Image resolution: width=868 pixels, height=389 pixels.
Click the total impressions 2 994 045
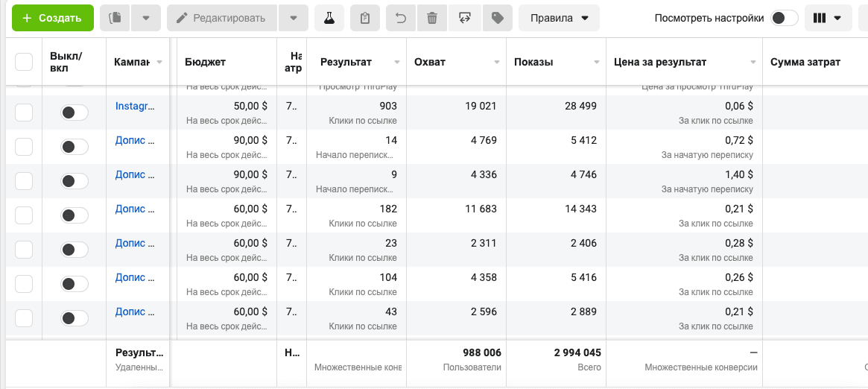tap(577, 352)
